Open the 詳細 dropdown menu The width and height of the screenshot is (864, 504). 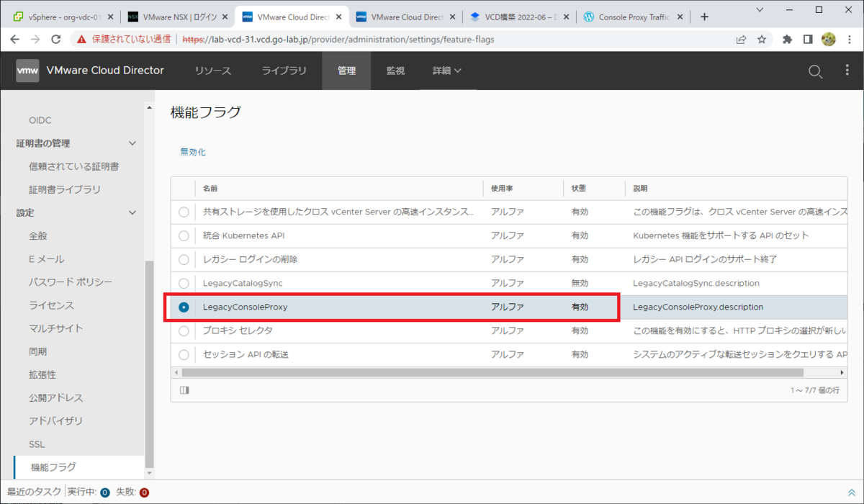(447, 71)
